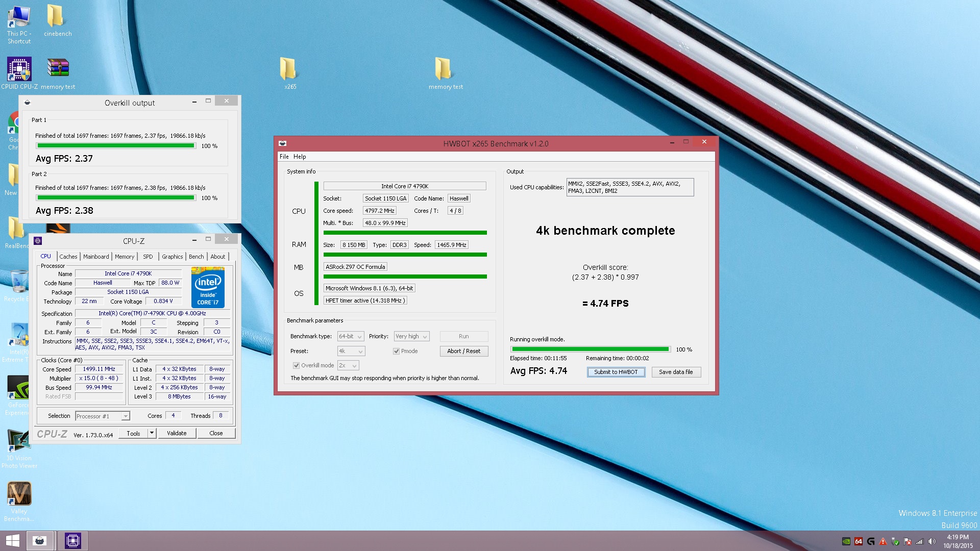Toggle the Pmode checkbox
Viewport: 980px width, 551px height.
396,351
